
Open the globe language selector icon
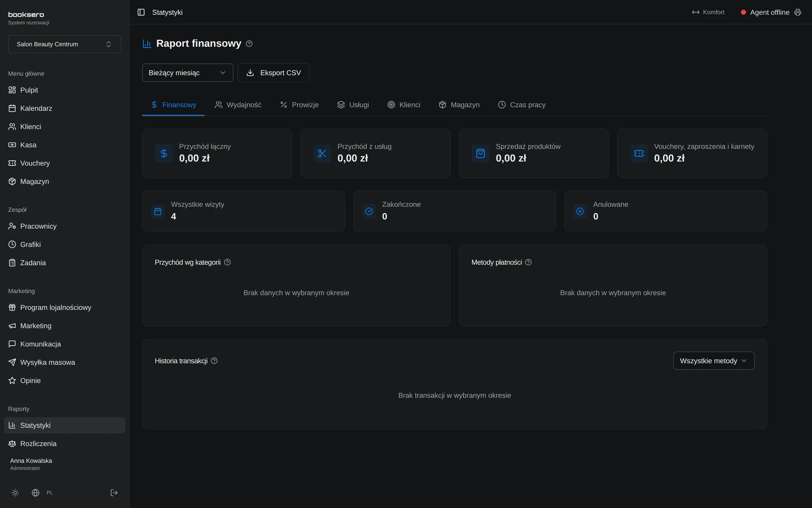36,493
